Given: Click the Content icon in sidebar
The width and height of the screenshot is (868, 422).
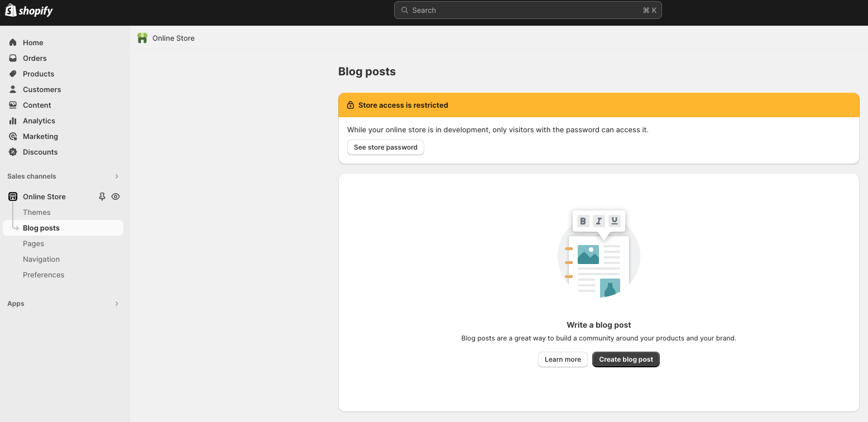Looking at the screenshot, I should (x=13, y=105).
